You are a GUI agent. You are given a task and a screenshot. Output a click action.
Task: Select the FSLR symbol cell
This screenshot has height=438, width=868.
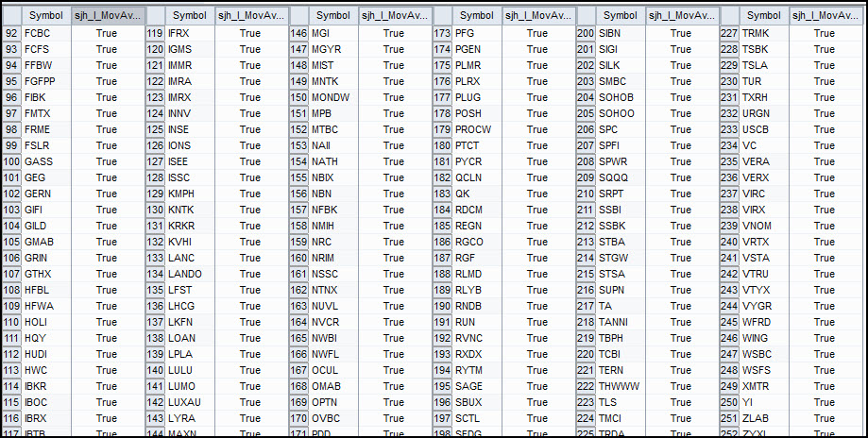pos(46,145)
